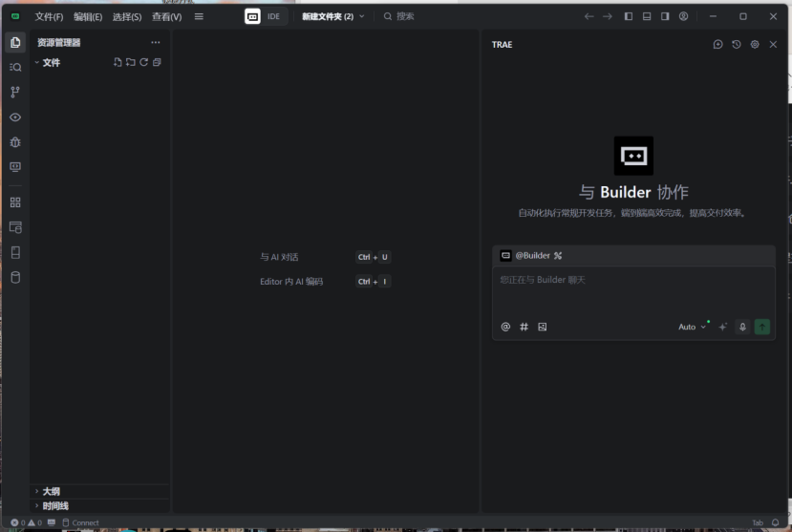Screen dimensions: 792x532
Task: Create a new folder in explorer
Action: tap(130, 62)
